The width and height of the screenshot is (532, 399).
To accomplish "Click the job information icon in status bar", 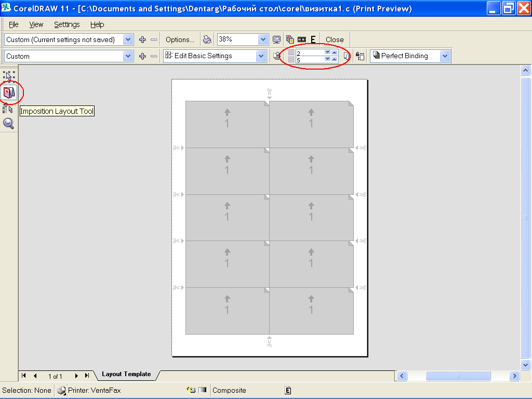I will 191,390.
